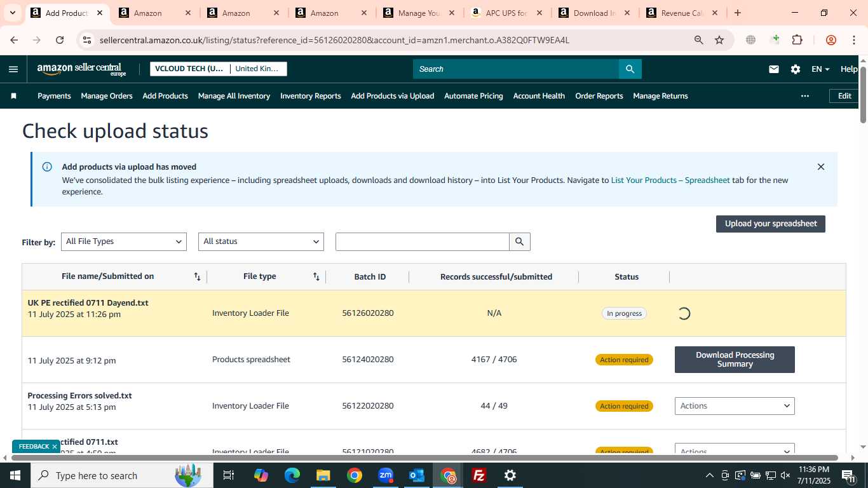Viewport: 868px width, 488px height.
Task: Open Manage All Inventory
Action: [234, 96]
